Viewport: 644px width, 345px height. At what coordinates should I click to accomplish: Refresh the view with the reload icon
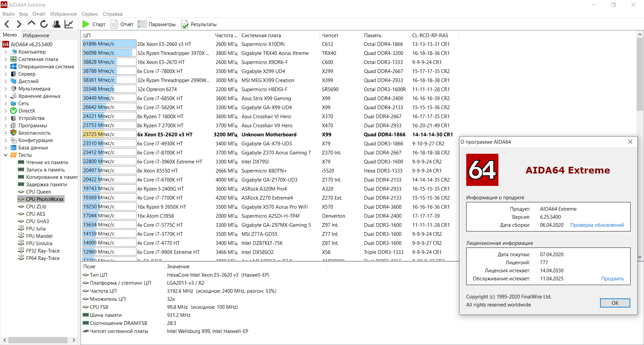(x=44, y=24)
